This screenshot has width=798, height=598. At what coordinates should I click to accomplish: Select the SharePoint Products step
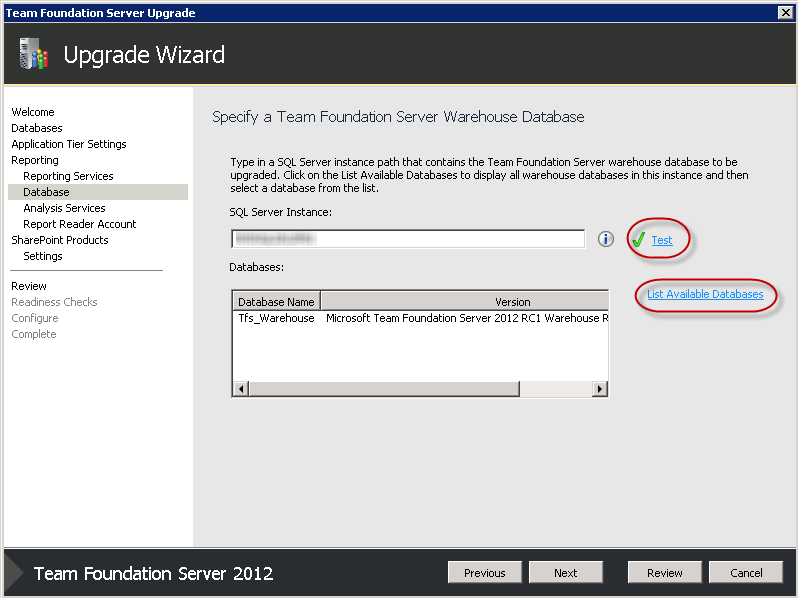click(x=60, y=240)
